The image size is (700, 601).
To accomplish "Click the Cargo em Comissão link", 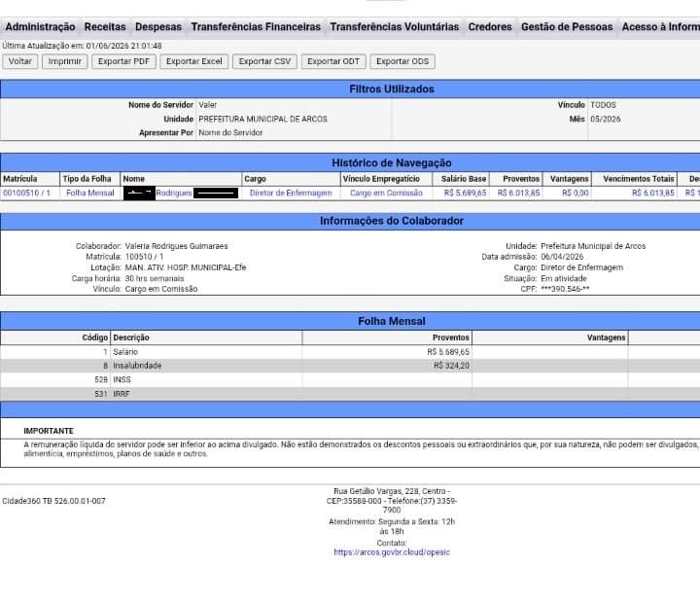I will [x=386, y=193].
